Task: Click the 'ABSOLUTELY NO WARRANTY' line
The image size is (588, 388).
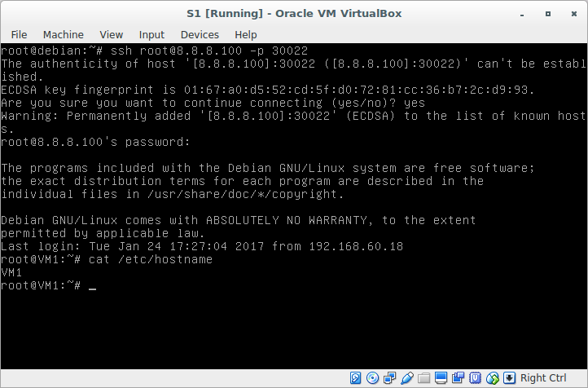Action: (239, 220)
